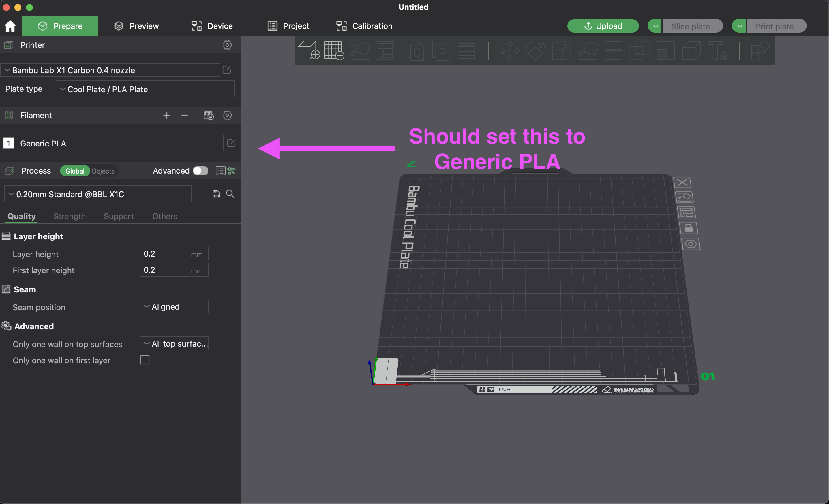Switch to the Calibration tab
The image size is (829, 504).
coord(364,26)
